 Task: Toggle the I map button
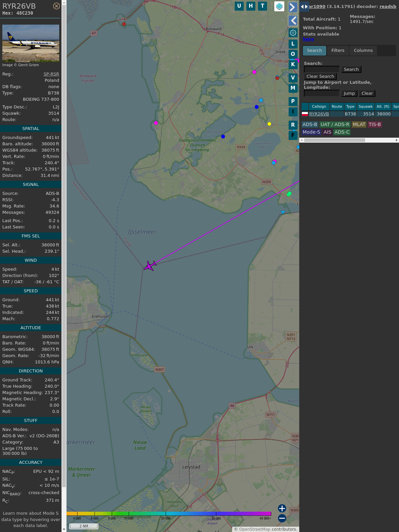tap(293, 111)
